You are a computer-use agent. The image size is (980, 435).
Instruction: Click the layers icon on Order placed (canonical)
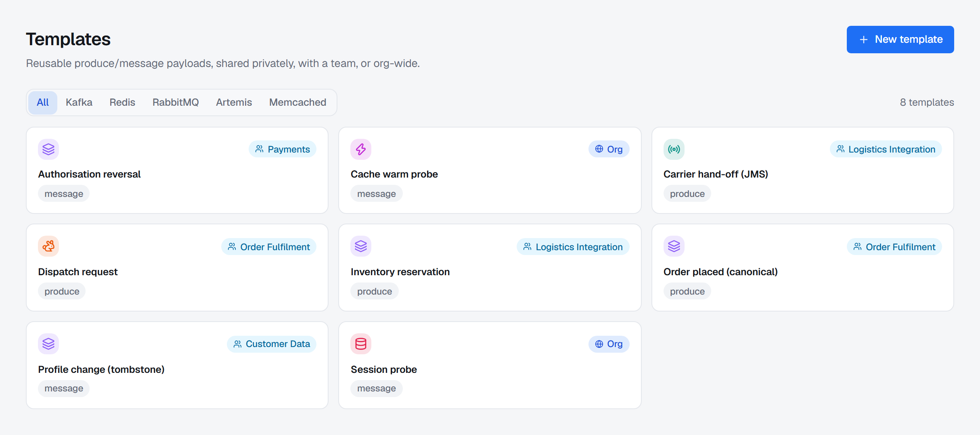(x=674, y=246)
